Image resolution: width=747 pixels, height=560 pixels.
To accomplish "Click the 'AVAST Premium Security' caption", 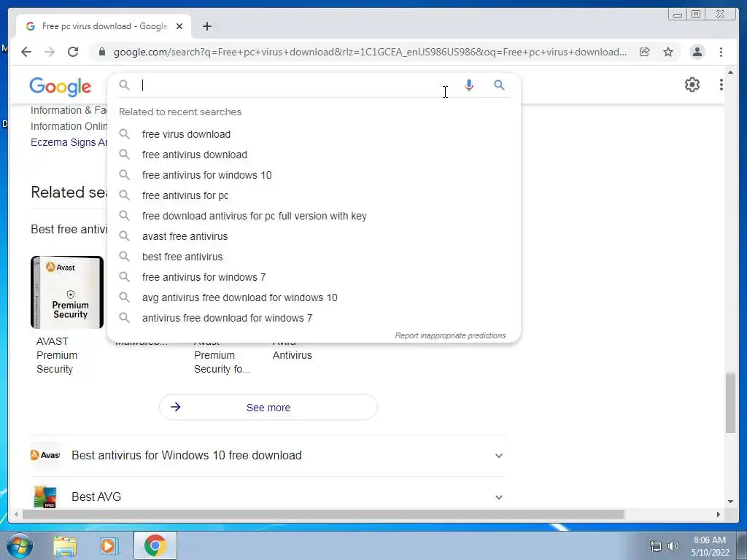I will [x=57, y=355].
